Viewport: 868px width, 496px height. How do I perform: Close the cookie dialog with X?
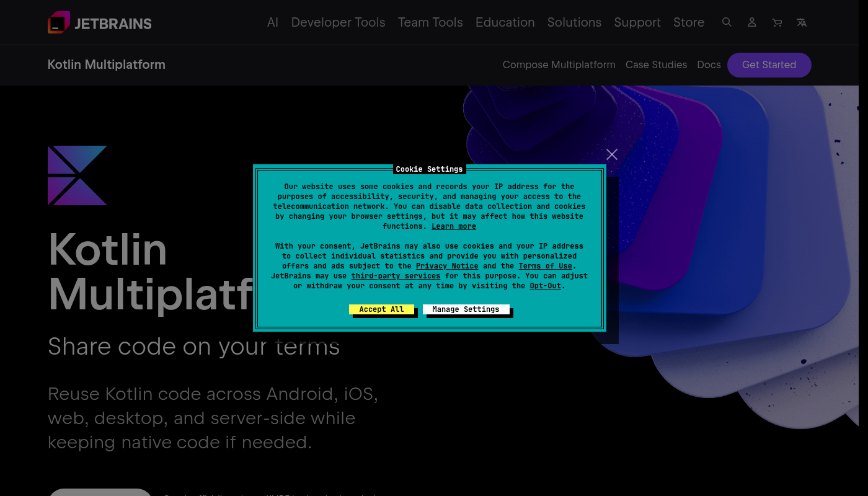point(612,154)
